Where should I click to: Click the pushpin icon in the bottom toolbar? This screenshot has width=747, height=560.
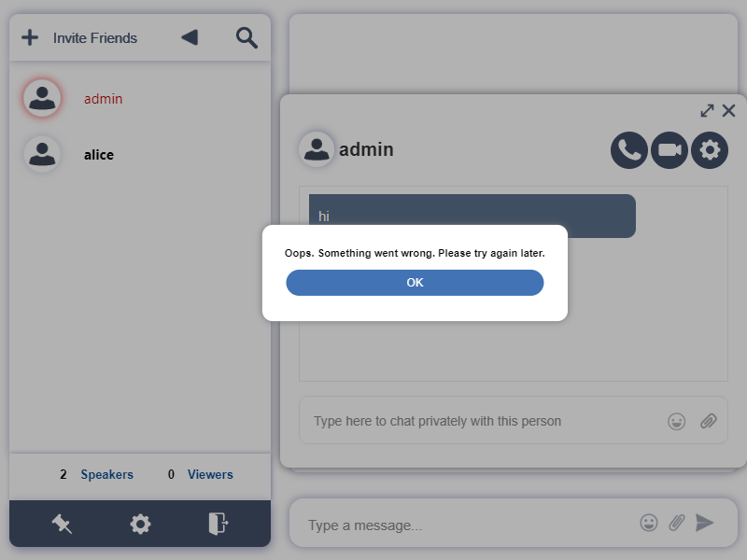62,524
